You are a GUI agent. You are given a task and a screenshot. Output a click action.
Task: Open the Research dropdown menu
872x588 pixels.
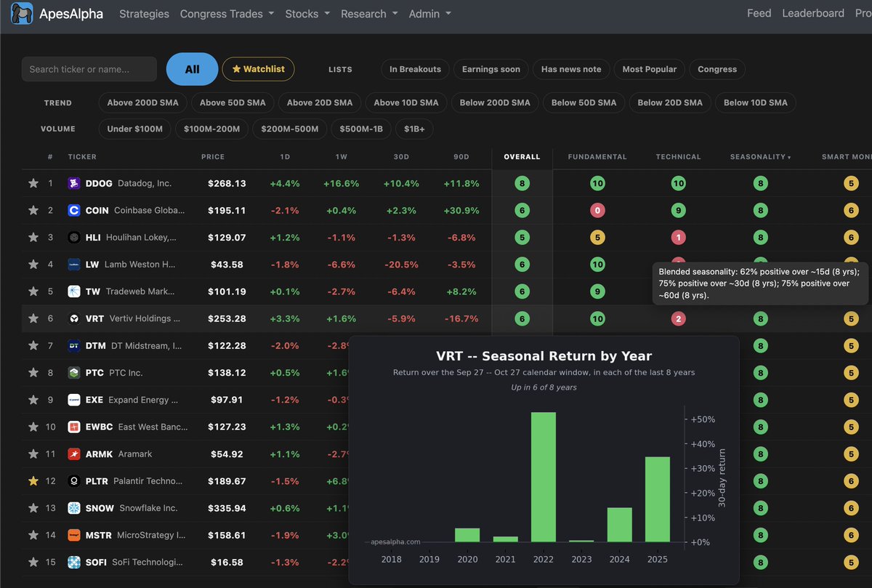(369, 14)
